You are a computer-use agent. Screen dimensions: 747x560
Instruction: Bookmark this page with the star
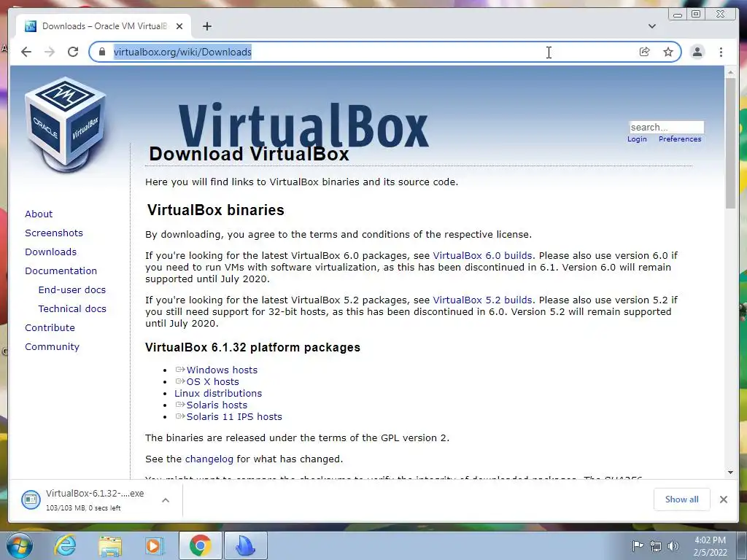point(668,52)
